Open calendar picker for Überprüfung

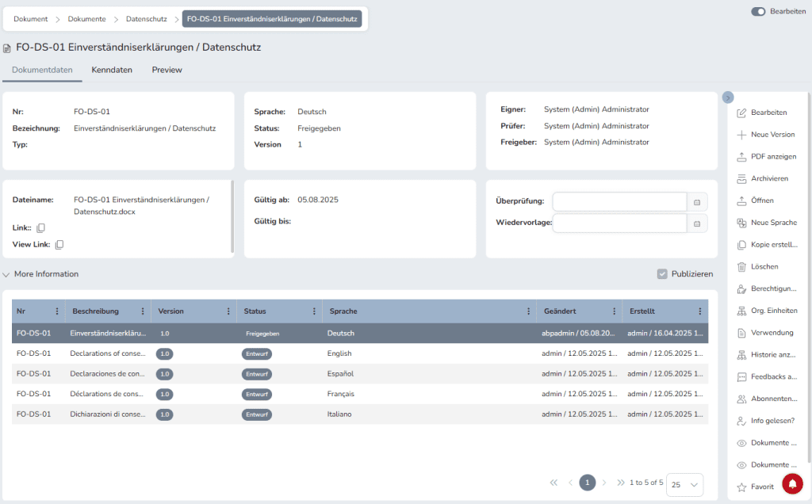click(697, 202)
